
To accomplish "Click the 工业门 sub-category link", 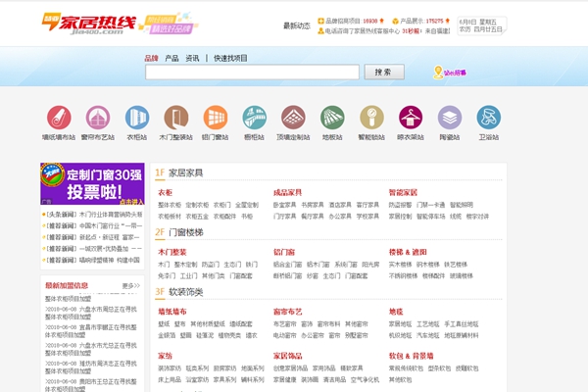I will pyautogui.click(x=188, y=276).
